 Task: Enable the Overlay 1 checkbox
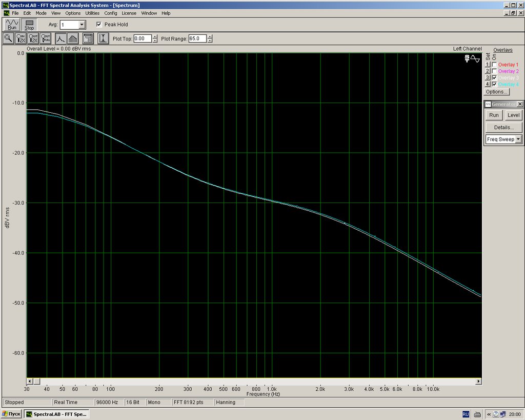[494, 65]
